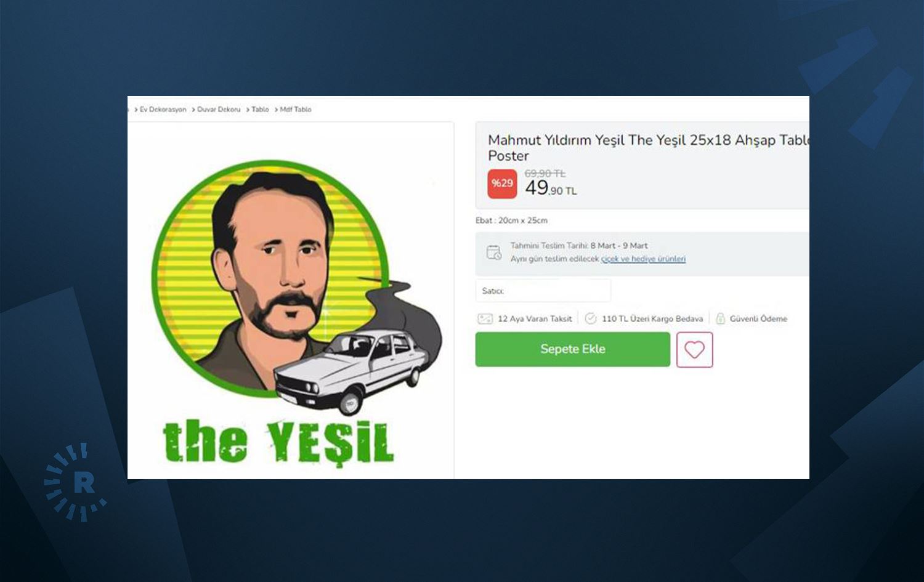
Task: Click 12 Aya Varan Taksit label
Action: click(x=535, y=319)
